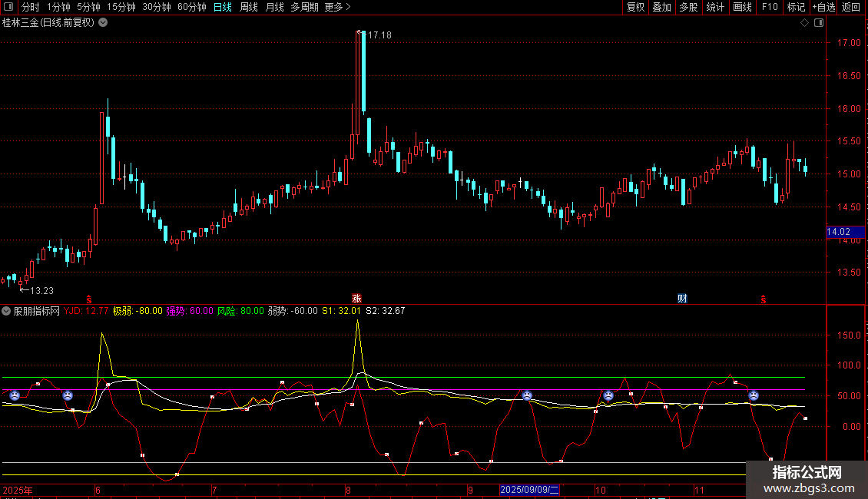Click the 14.02 current price label on the axis

(838, 231)
